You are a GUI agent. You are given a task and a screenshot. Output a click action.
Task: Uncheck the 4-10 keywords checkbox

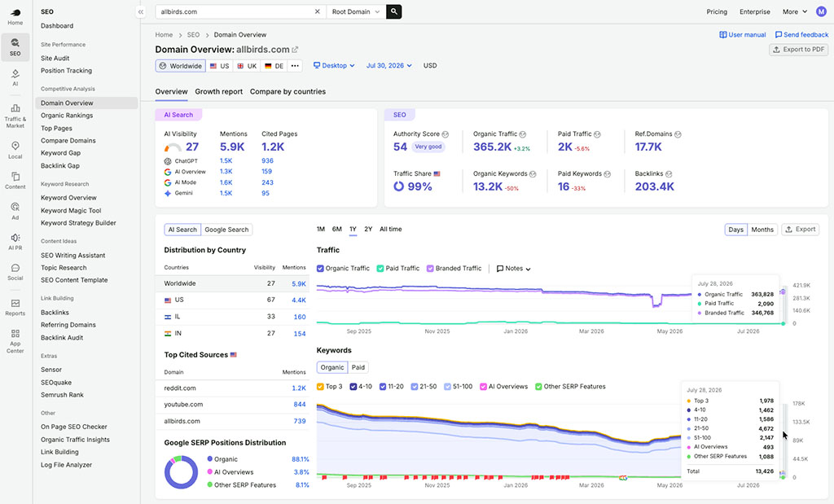point(353,387)
